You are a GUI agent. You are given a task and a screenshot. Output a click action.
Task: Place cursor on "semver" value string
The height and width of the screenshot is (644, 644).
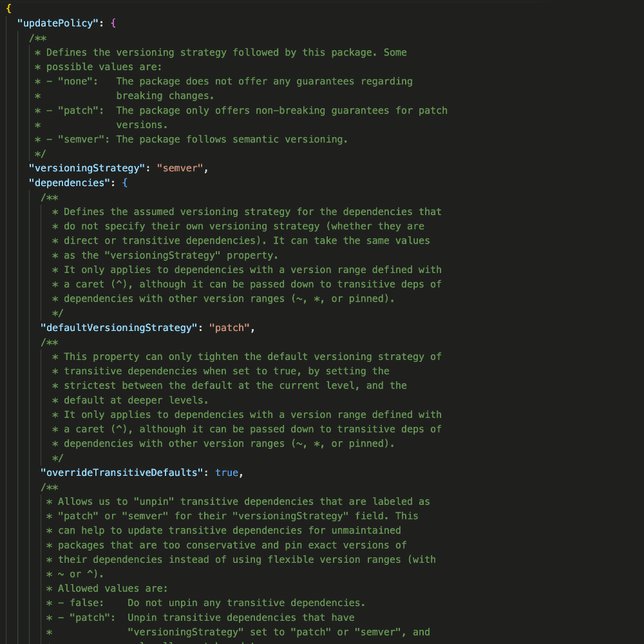point(180,168)
